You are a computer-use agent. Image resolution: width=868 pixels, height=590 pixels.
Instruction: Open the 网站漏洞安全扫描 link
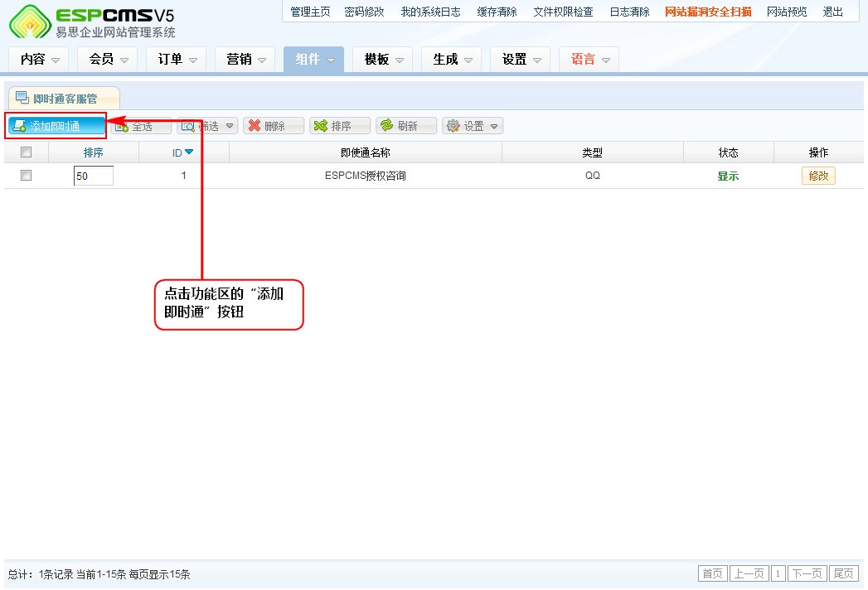tap(708, 12)
